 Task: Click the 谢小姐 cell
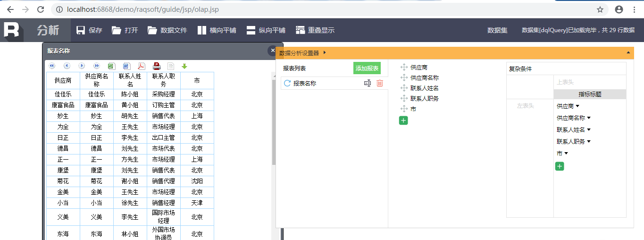click(x=130, y=181)
